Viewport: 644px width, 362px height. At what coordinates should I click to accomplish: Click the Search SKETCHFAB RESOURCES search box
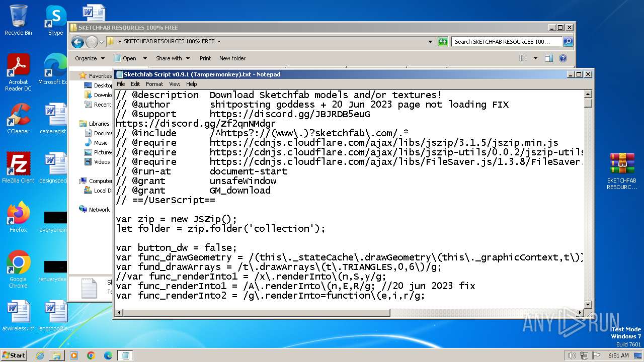click(507, 42)
